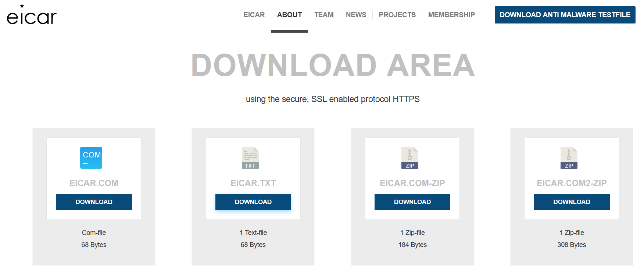The image size is (644, 276).
Task: Navigate to PROJECTS
Action: pos(397,15)
